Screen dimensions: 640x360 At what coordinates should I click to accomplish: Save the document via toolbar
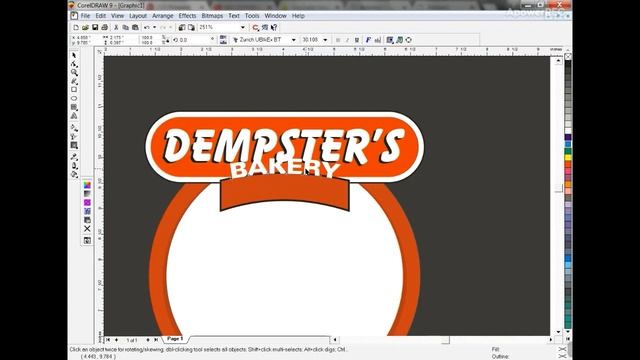pos(95,27)
